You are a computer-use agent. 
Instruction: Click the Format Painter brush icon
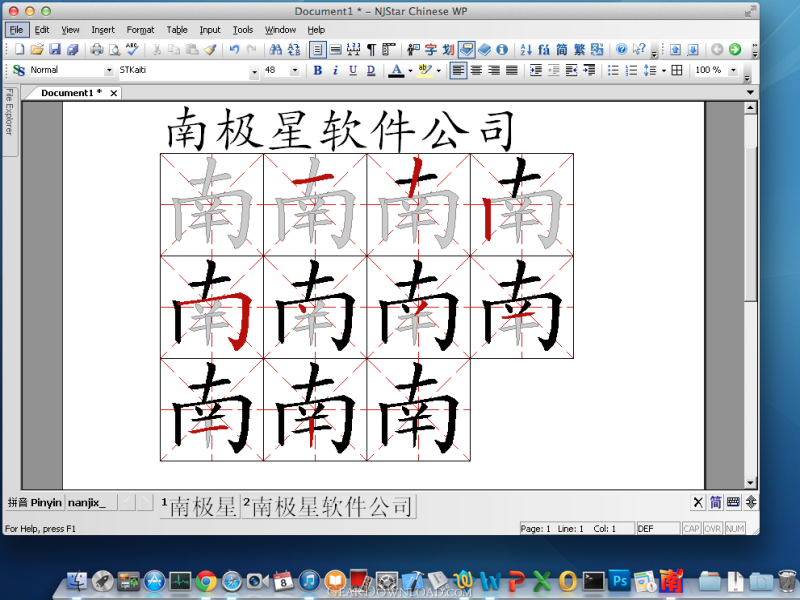coord(210,49)
